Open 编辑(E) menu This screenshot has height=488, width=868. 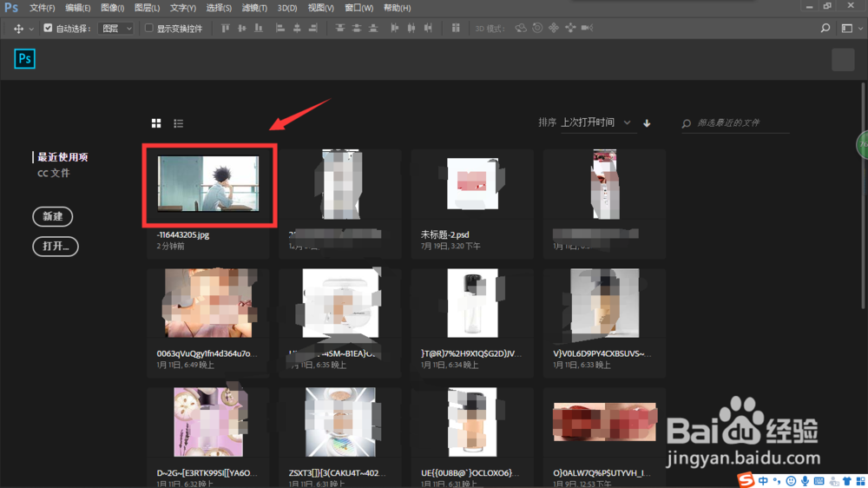coord(77,8)
